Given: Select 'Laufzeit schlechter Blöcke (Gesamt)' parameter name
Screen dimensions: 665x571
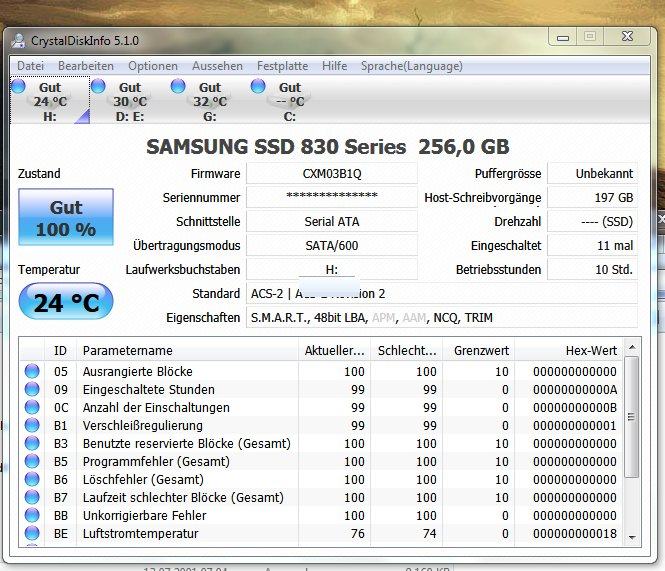Looking at the screenshot, I should (183, 498).
